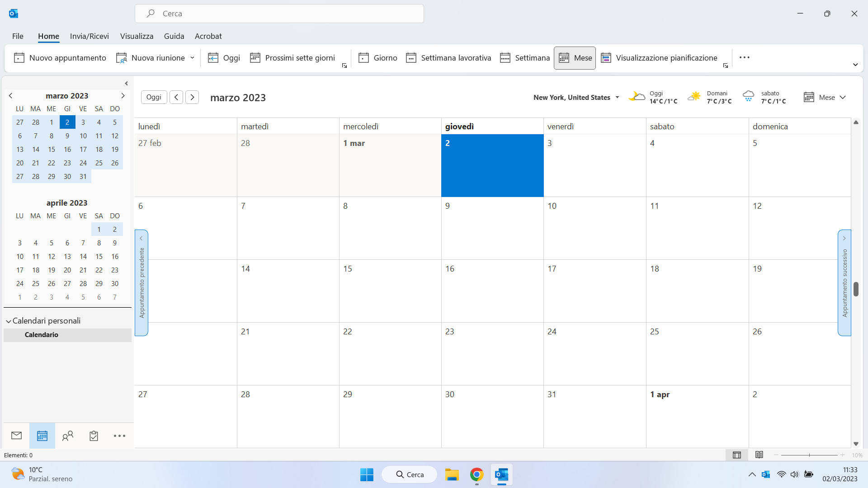The width and height of the screenshot is (868, 488).
Task: Open the Visualizza menu
Action: click(x=137, y=36)
